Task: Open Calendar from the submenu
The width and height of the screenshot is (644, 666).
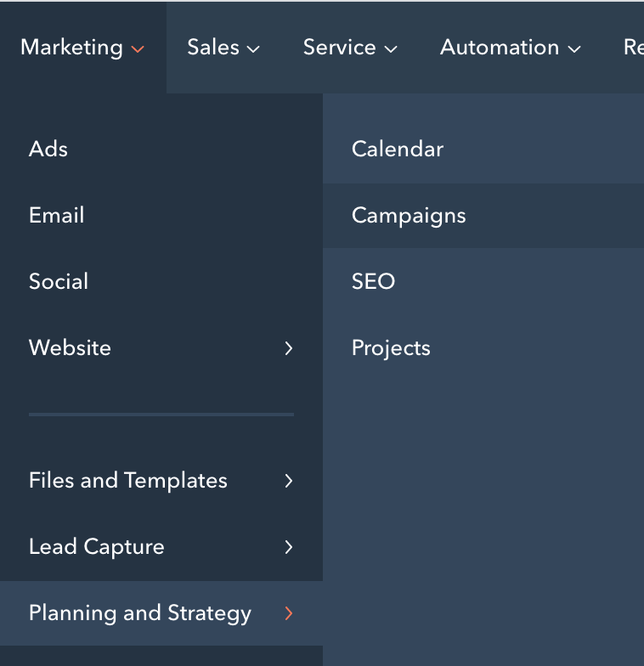Action: [398, 149]
